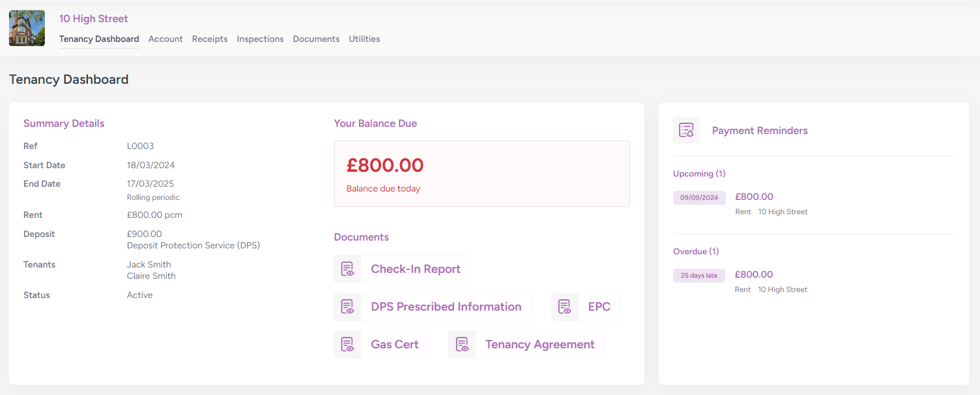
Task: Click the EPC document icon
Action: (x=565, y=307)
